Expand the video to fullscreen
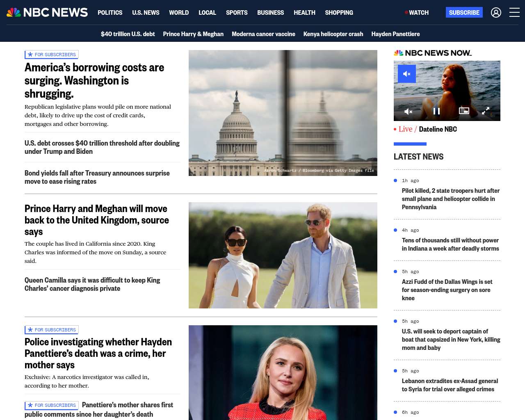The image size is (525, 420). tap(486, 111)
